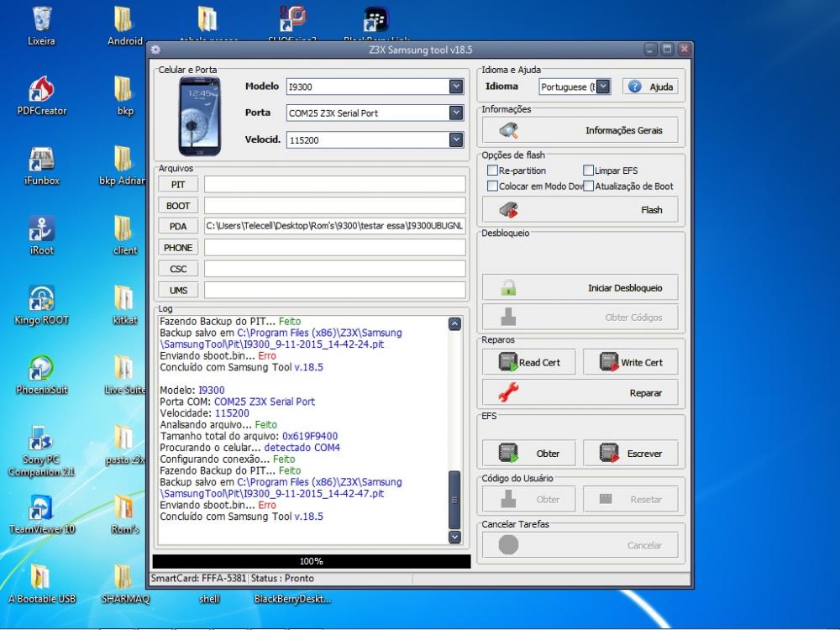Click the empty CSC path field
The image size is (840, 630).
[335, 269]
